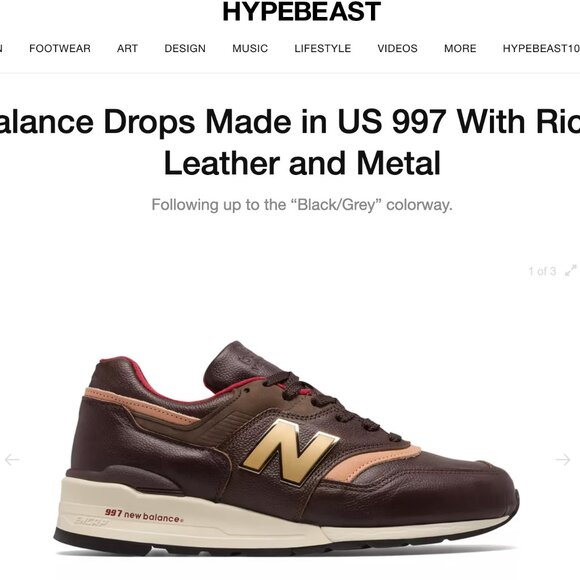Open the Lifestyle section
This screenshot has width=580, height=580.
point(323,48)
